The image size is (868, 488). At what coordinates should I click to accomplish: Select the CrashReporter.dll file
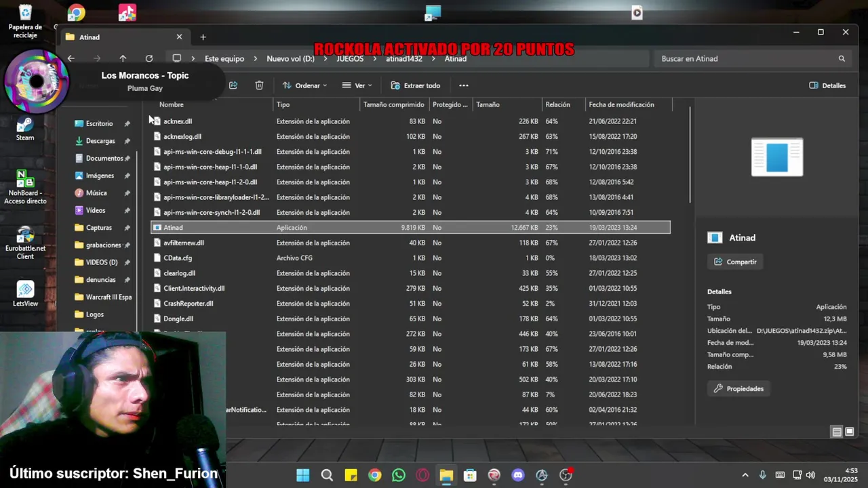tap(188, 304)
